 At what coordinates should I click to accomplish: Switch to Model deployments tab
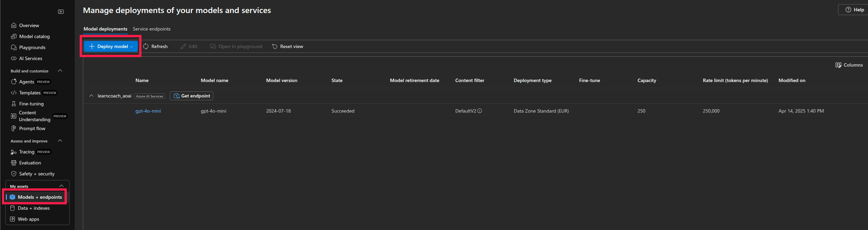(x=105, y=29)
